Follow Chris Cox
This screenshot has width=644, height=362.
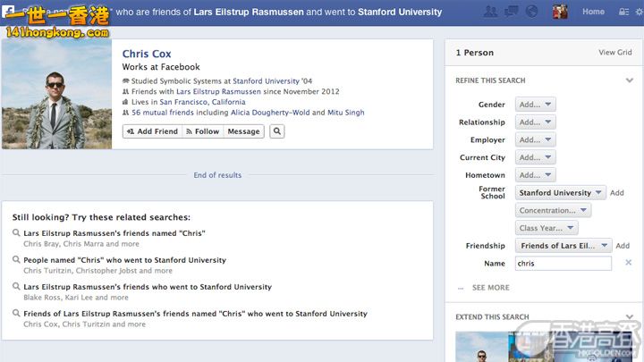click(x=202, y=131)
